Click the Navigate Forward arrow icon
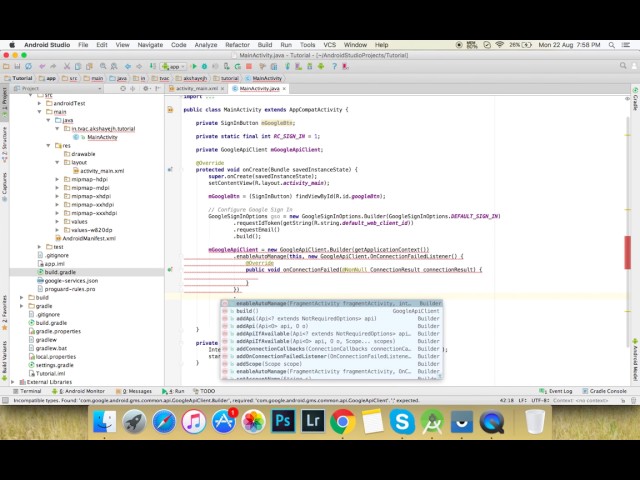The image size is (640, 480). coord(139,66)
